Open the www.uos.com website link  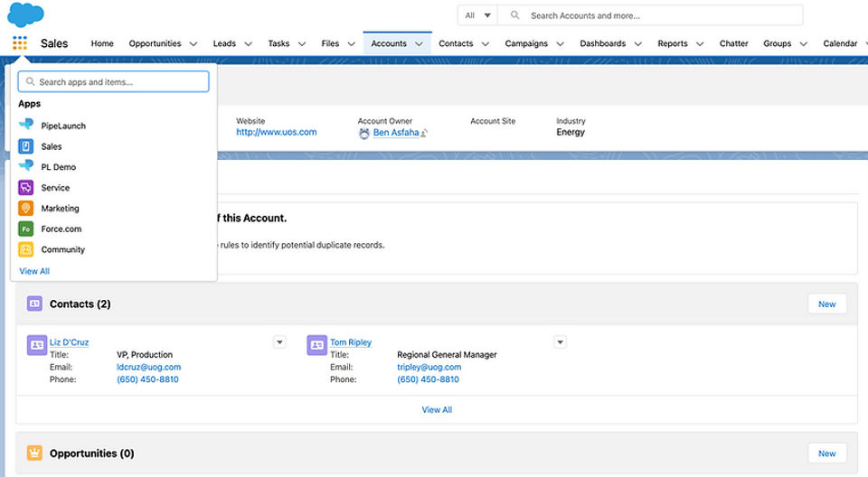(276, 132)
